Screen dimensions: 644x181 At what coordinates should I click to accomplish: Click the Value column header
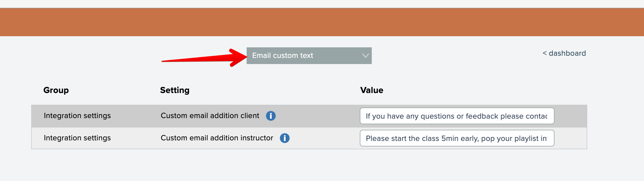[371, 90]
